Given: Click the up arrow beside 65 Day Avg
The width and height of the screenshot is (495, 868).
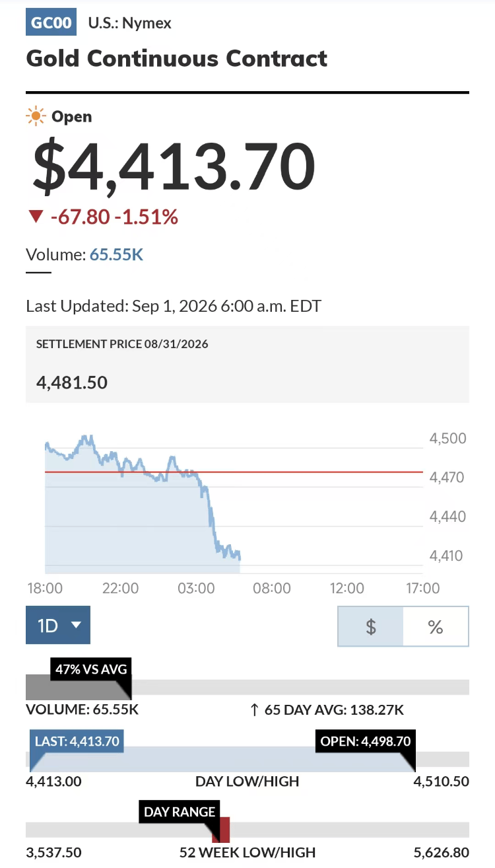Looking at the screenshot, I should [254, 710].
